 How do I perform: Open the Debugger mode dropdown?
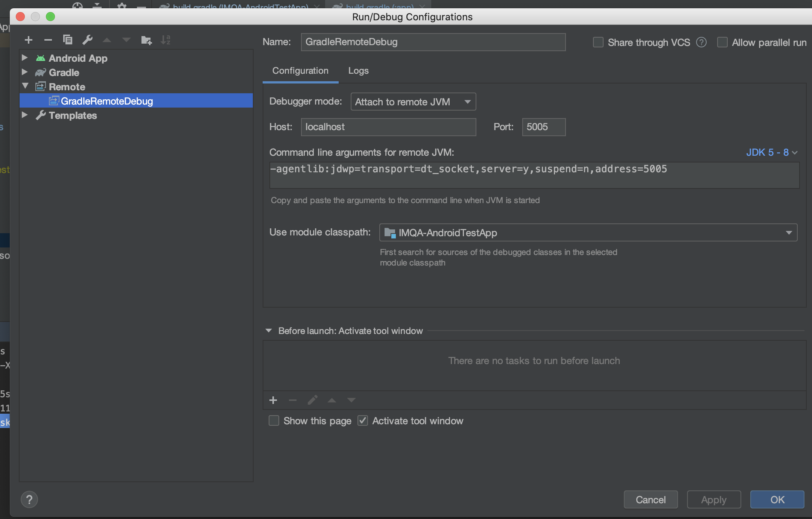click(x=413, y=102)
